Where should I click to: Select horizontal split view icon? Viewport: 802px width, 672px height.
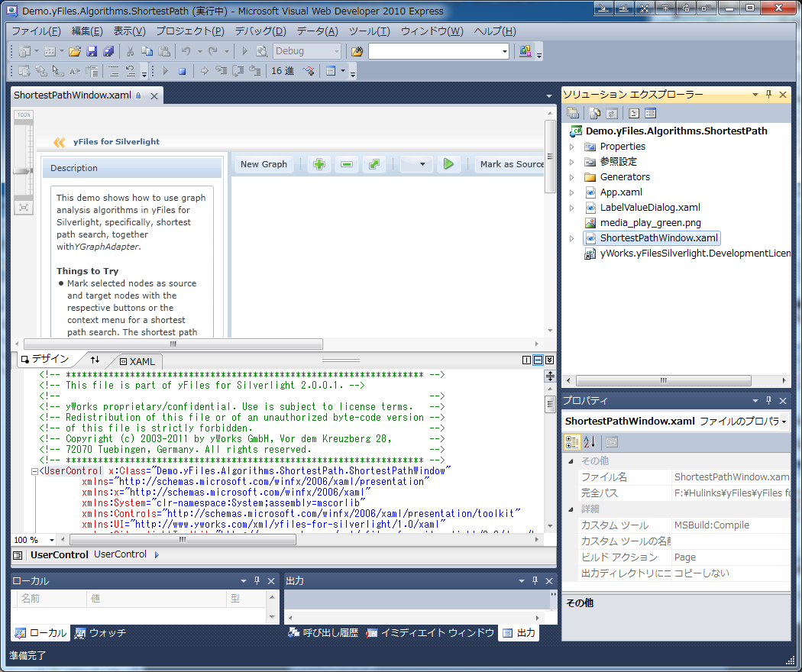538,360
